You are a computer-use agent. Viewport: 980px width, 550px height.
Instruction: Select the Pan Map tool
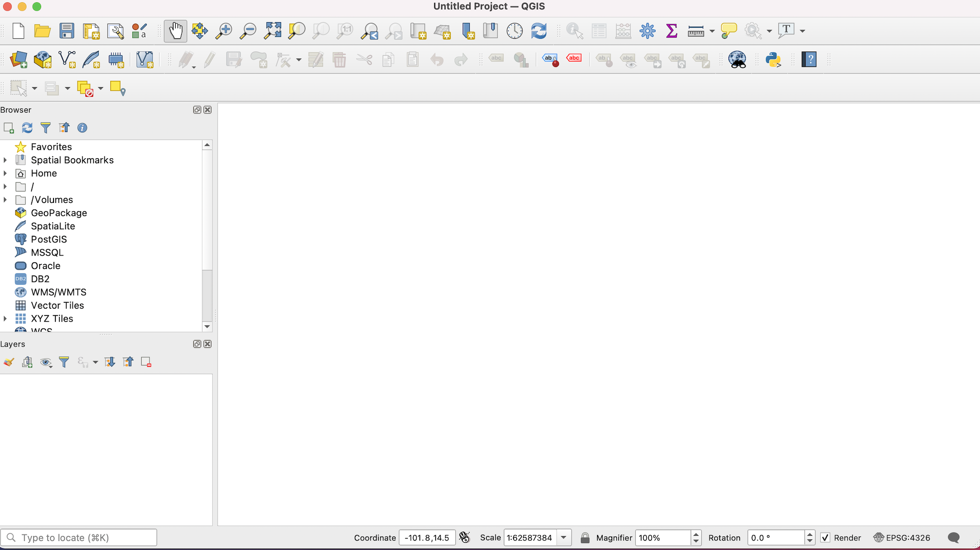point(175,30)
